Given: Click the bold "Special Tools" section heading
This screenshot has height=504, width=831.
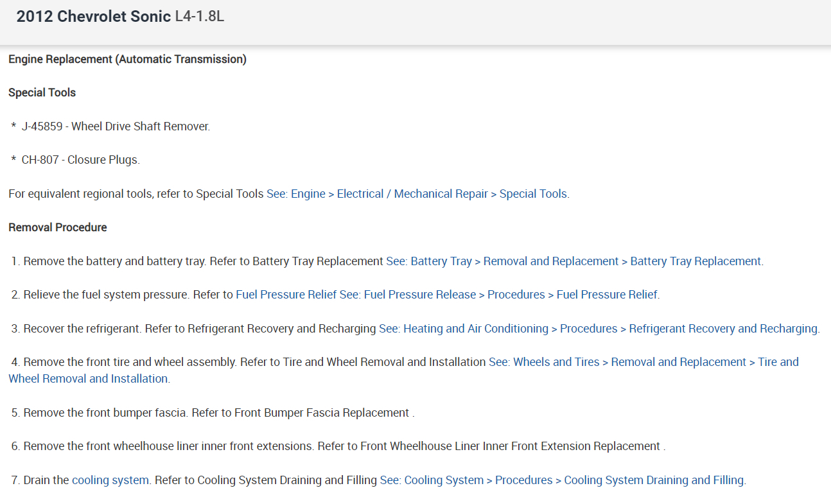Looking at the screenshot, I should click(42, 93).
